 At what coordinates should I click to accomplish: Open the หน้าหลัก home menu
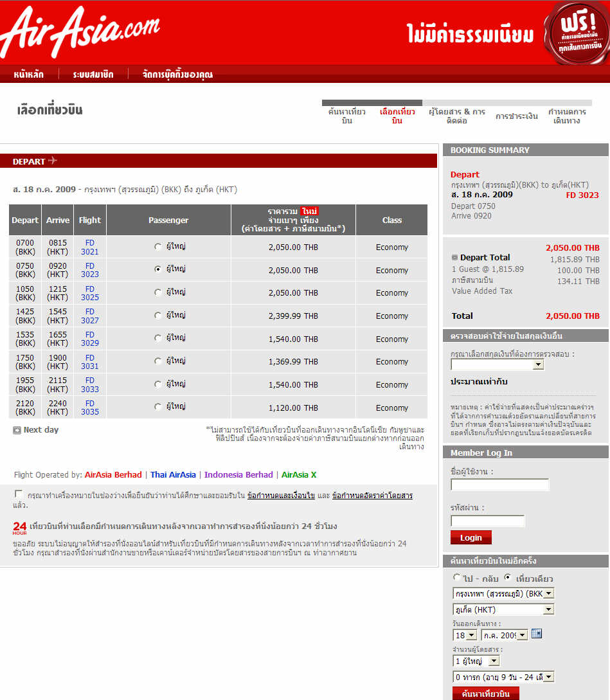pyautogui.click(x=28, y=75)
